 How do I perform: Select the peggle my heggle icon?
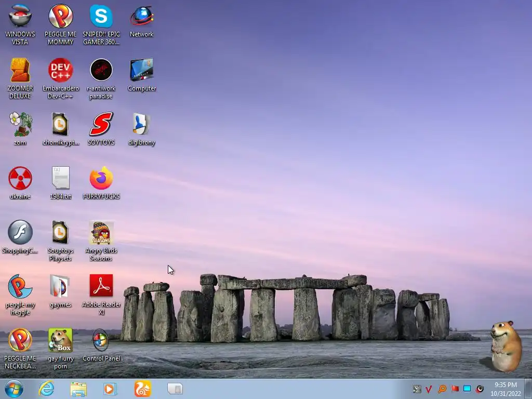click(20, 295)
